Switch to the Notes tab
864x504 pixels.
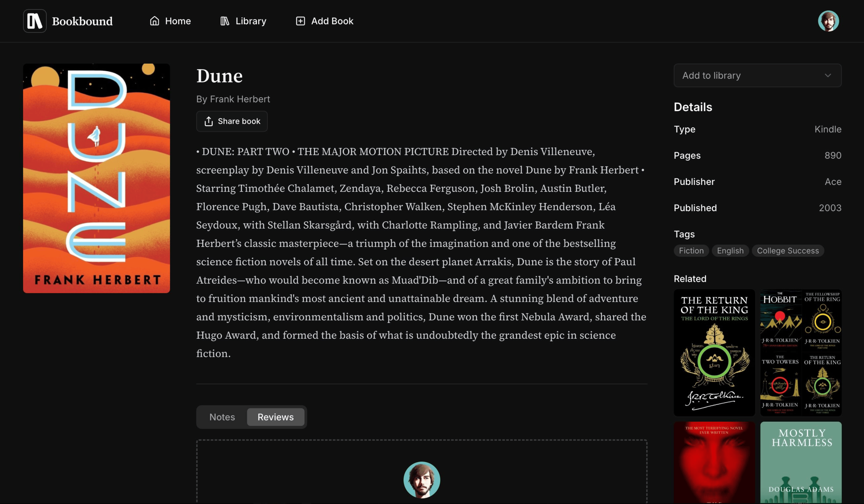pos(222,417)
